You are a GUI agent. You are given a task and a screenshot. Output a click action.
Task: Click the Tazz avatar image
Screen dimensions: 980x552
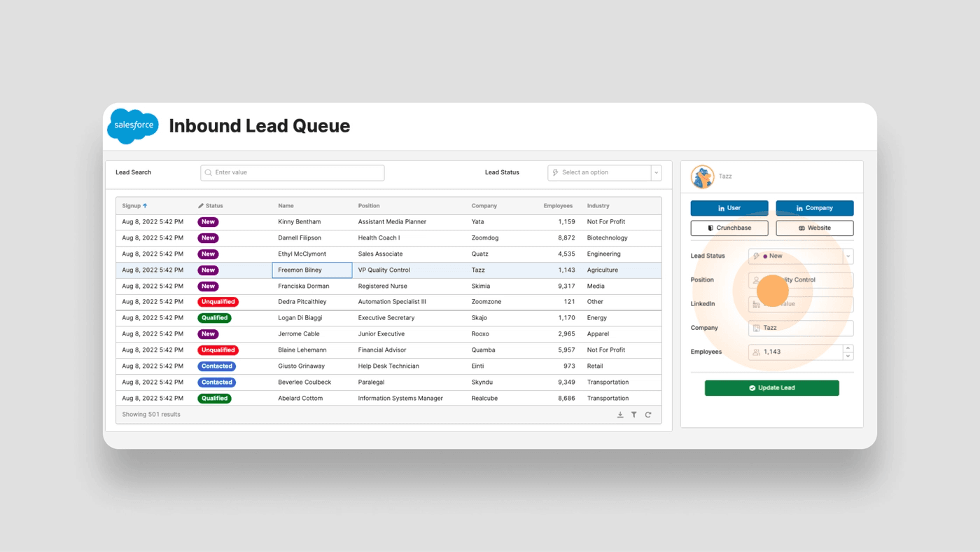tap(703, 177)
